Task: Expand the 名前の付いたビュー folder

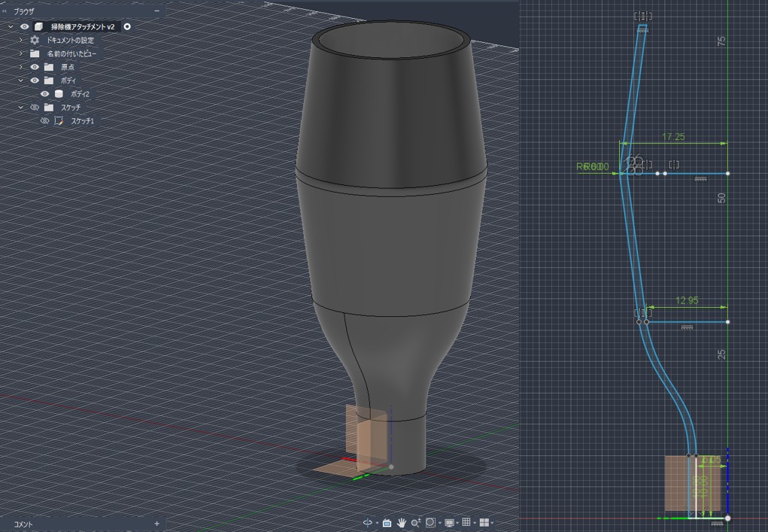Action: coord(20,53)
